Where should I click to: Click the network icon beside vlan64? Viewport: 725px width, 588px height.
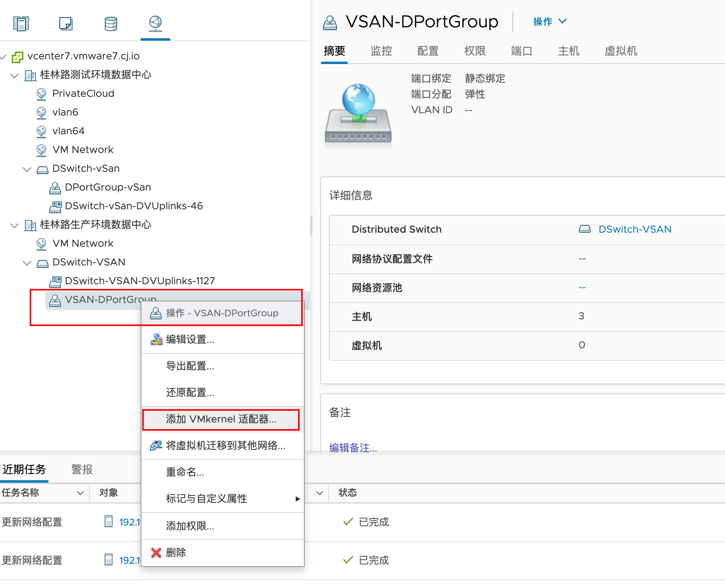tap(41, 132)
